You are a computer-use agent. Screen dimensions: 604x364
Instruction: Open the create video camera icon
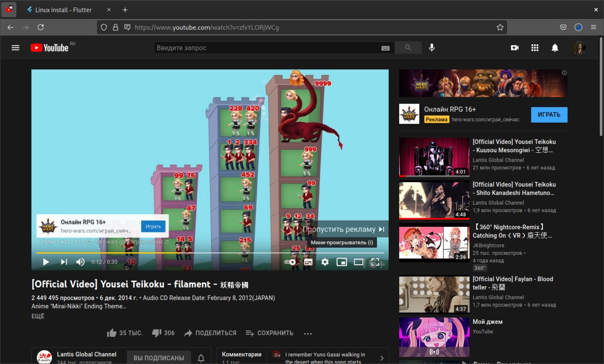click(x=515, y=48)
